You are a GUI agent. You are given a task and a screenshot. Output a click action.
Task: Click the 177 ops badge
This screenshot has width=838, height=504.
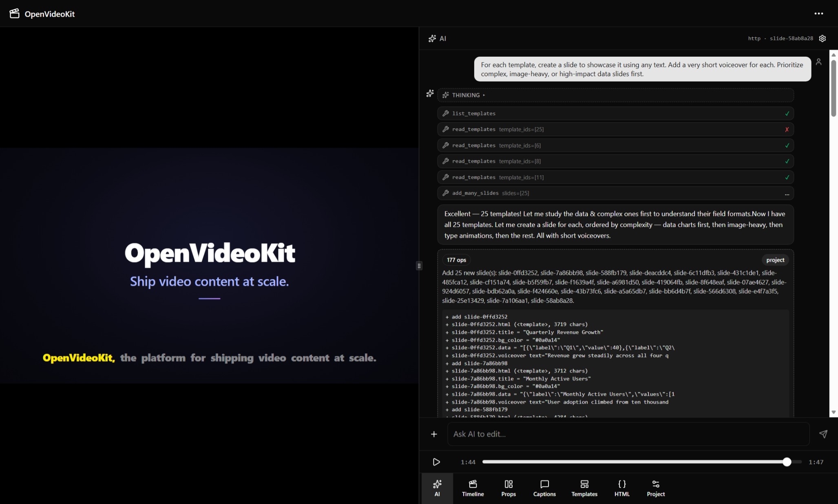[x=456, y=260]
